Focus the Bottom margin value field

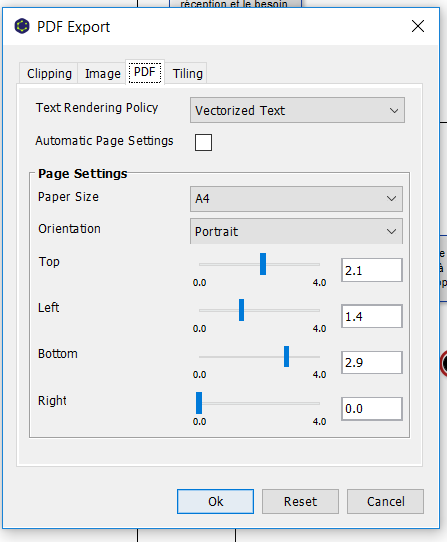[x=372, y=362]
